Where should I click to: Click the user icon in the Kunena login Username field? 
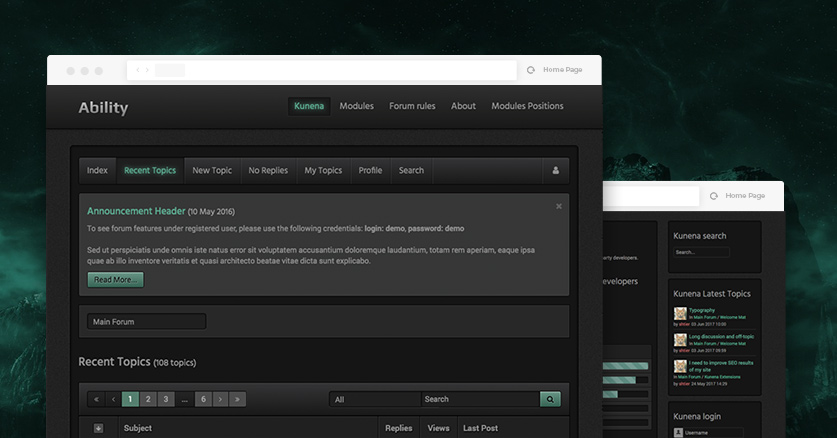coord(678,433)
